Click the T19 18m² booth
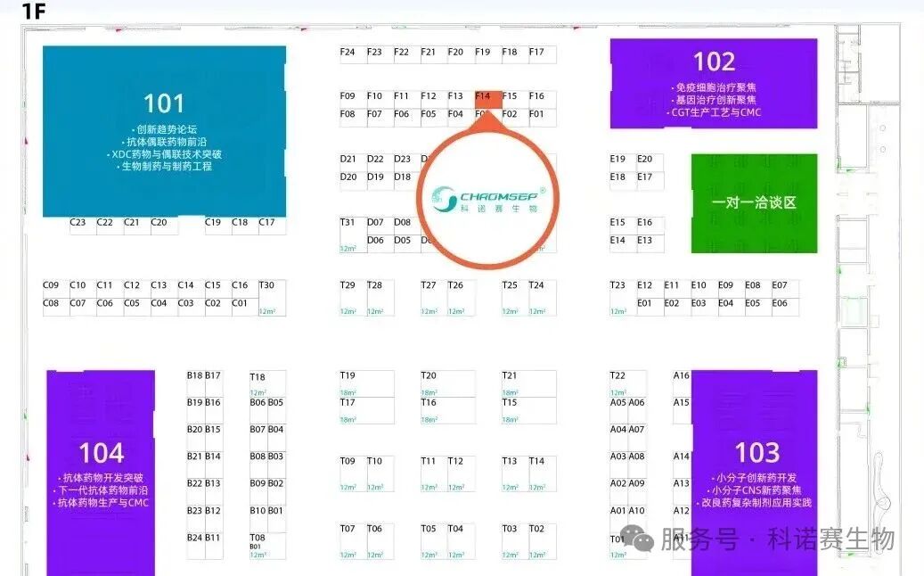The width and height of the screenshot is (924, 576). coord(366,383)
